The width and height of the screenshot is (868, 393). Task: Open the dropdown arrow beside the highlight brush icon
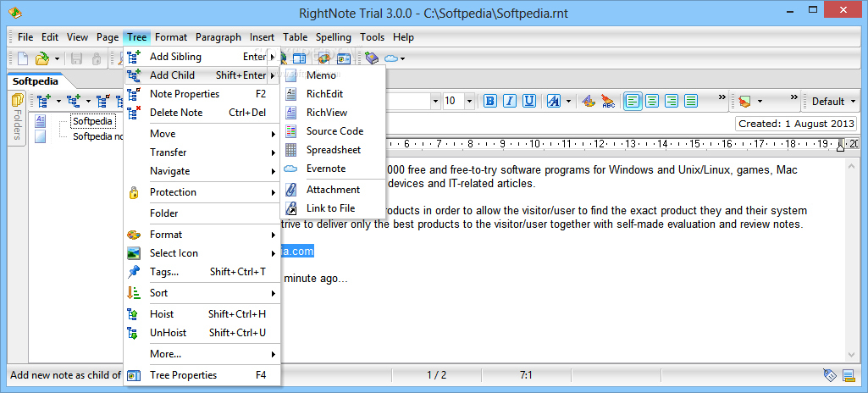[x=760, y=102]
